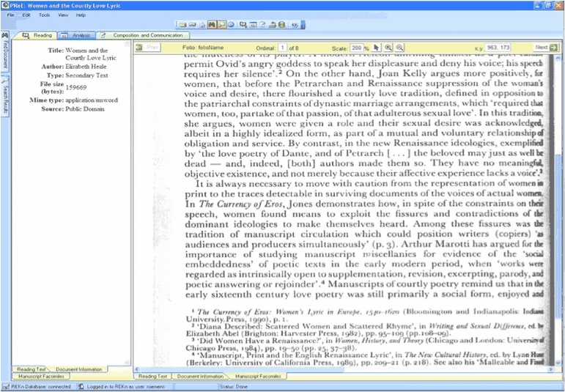Click the x,y coordinates field
Viewport: 565px width, 392px height.
click(498, 48)
